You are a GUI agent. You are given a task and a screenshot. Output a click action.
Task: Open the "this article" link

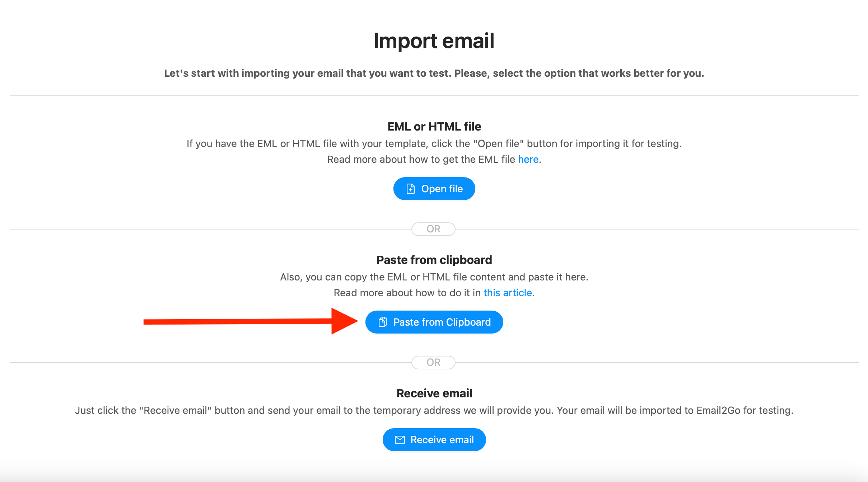click(x=508, y=293)
